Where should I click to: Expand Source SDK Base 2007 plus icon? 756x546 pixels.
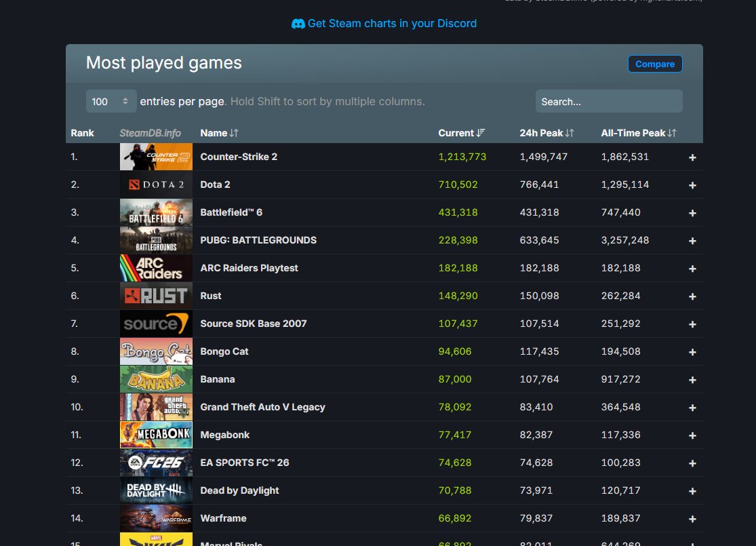point(692,324)
